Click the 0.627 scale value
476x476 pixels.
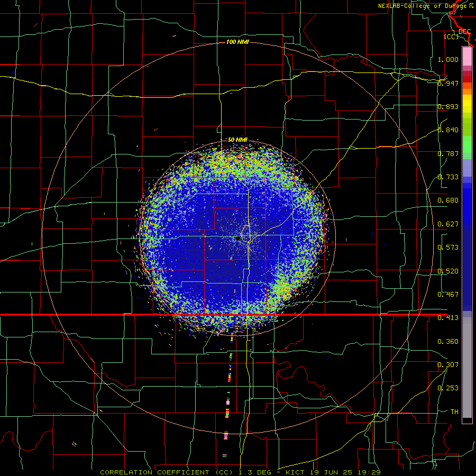coord(448,224)
